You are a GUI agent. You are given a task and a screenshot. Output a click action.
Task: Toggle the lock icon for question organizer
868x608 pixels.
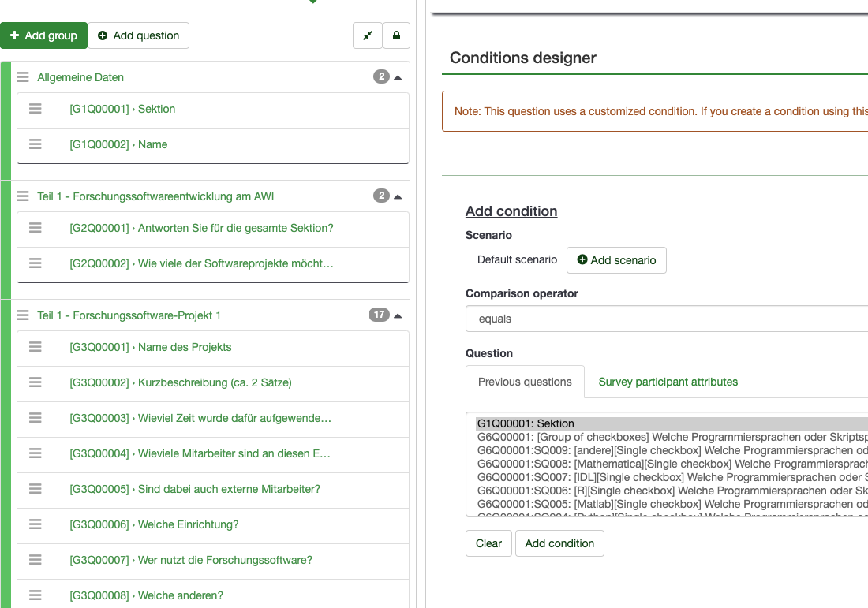[x=396, y=35]
